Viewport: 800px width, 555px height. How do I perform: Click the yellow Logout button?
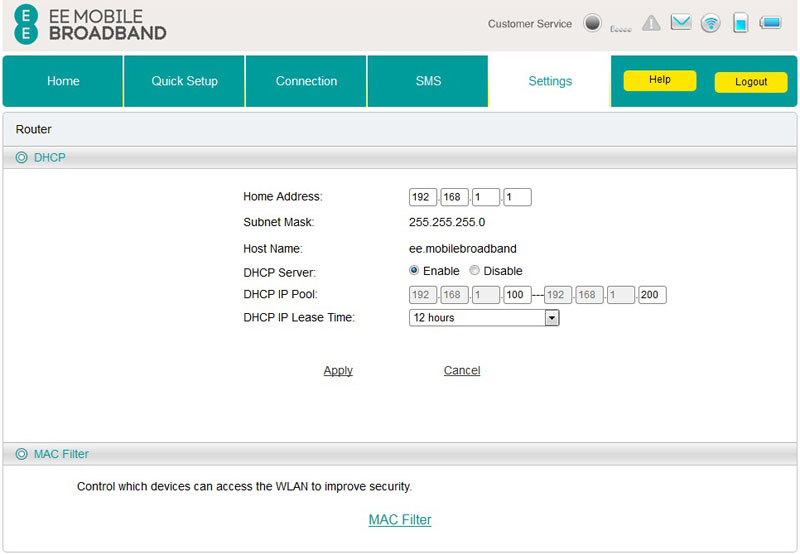[751, 82]
